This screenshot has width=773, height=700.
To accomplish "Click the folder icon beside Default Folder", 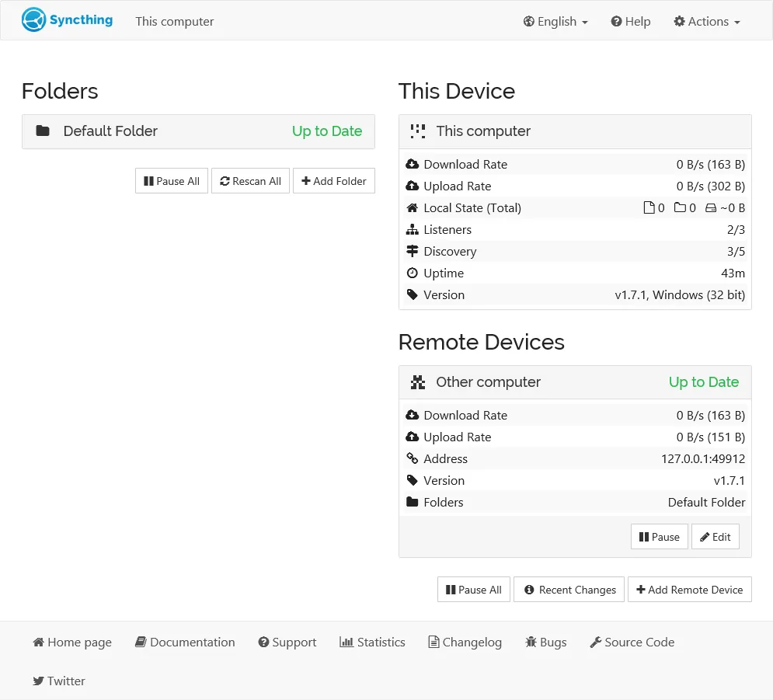I will 43,131.
